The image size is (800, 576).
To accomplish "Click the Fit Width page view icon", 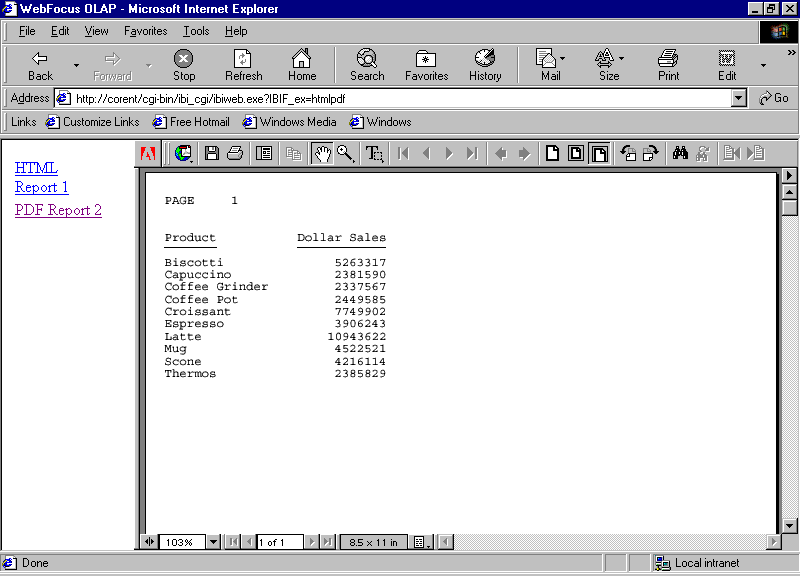I will click(x=599, y=152).
